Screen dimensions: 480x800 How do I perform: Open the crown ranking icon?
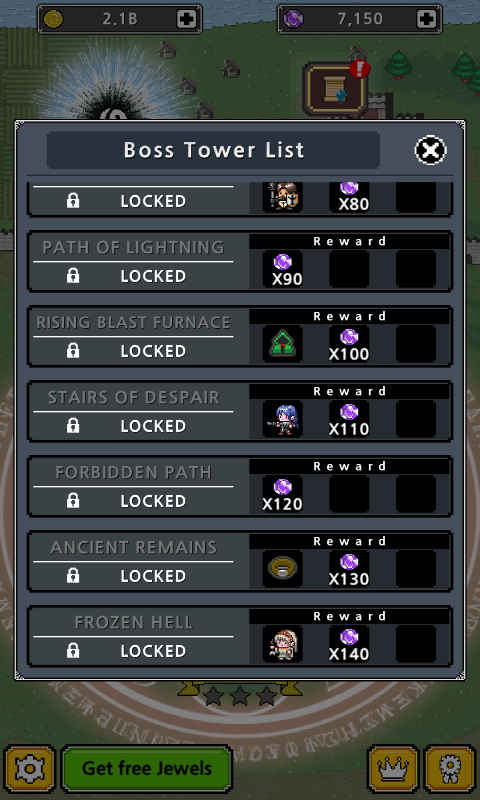tap(393, 769)
